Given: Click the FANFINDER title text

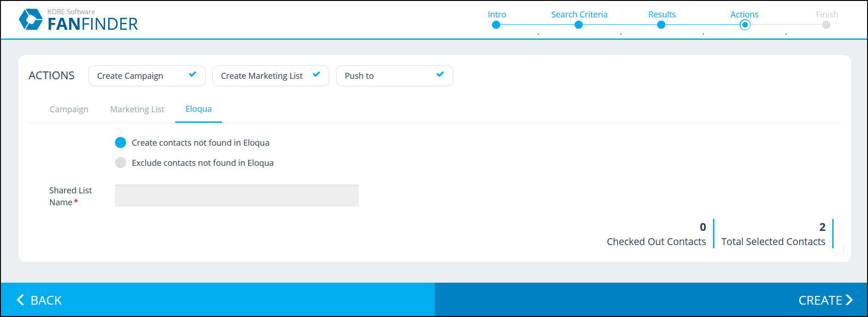Looking at the screenshot, I should (93, 24).
